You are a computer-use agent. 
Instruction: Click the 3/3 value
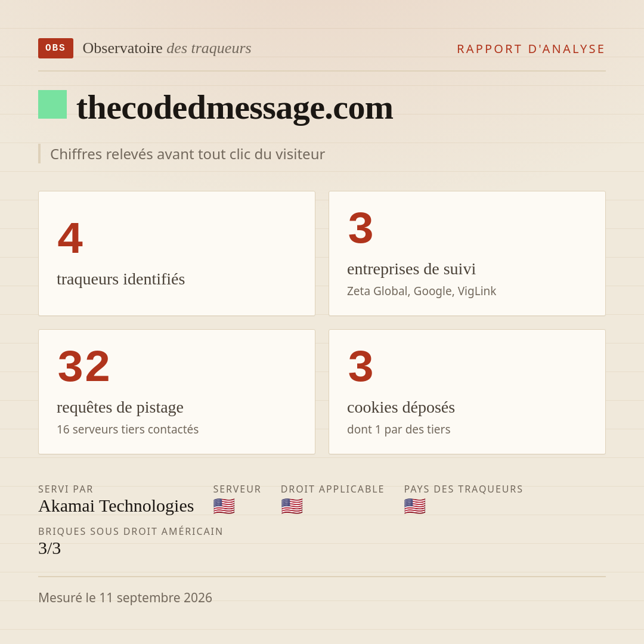coord(49,549)
